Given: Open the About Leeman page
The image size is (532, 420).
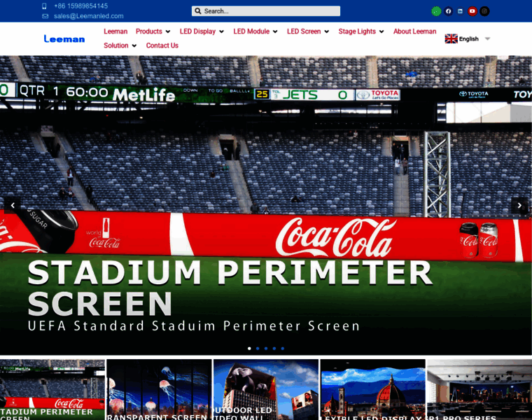Looking at the screenshot, I should pos(414,31).
